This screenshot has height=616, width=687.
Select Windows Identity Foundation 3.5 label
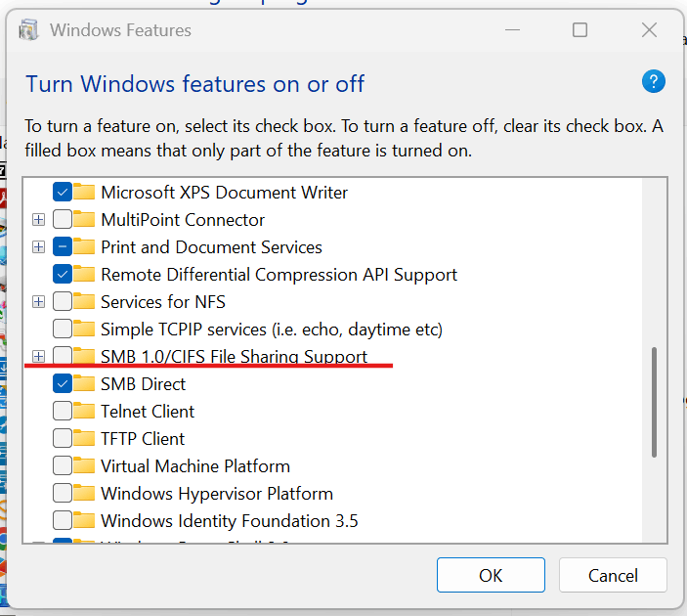click(230, 521)
